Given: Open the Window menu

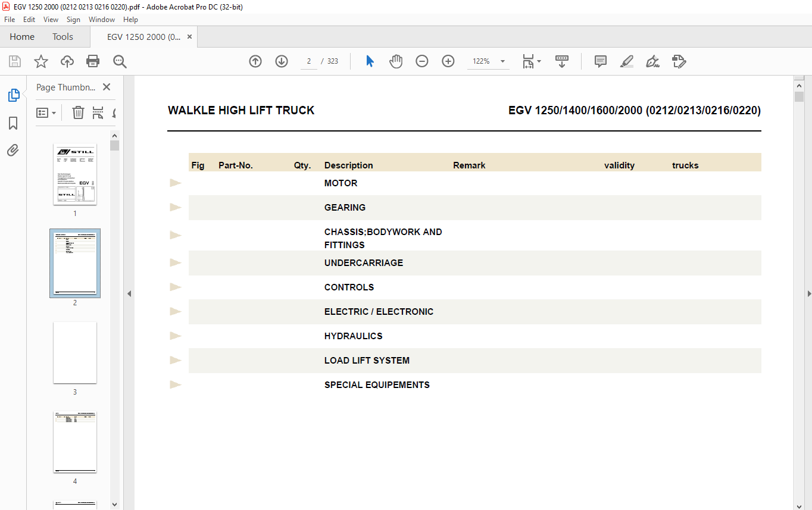Looking at the screenshot, I should tap(102, 20).
